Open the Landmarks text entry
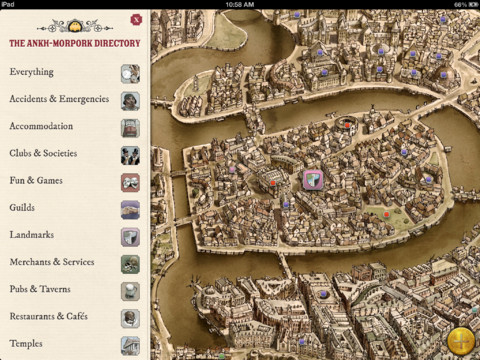 [x=32, y=235]
